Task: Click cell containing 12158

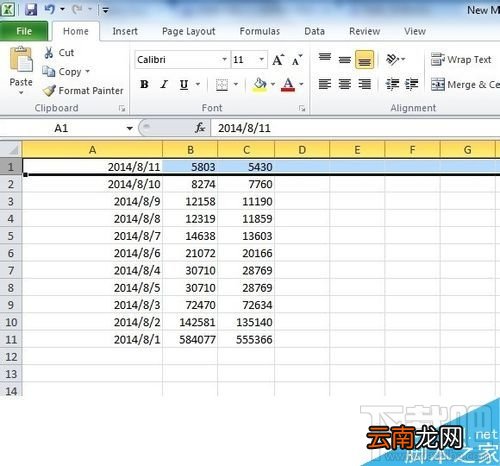Action: point(190,201)
